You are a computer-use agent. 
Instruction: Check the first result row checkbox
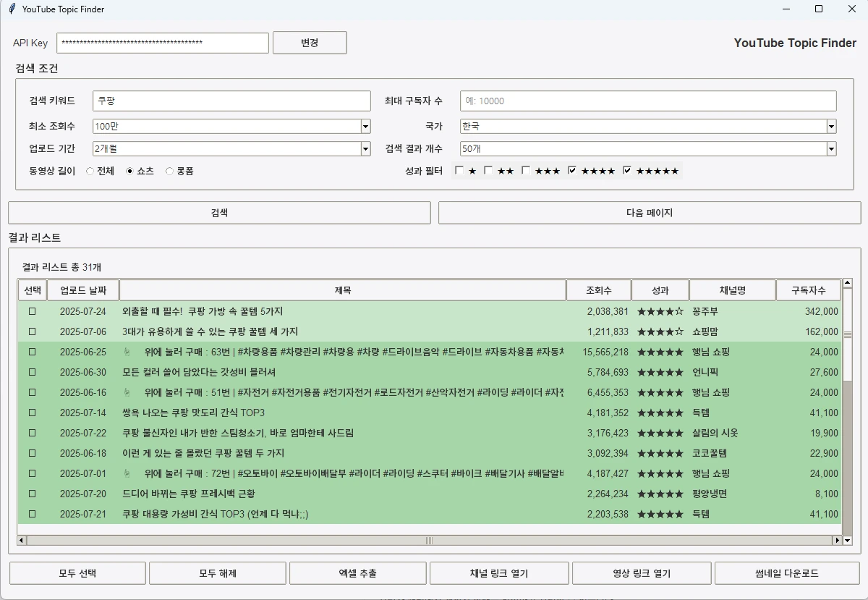point(32,310)
